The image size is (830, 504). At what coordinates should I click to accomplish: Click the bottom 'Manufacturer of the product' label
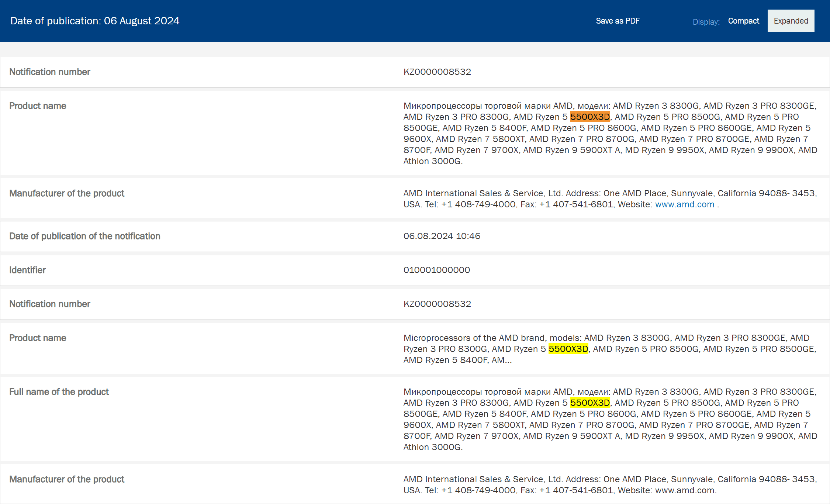67,479
